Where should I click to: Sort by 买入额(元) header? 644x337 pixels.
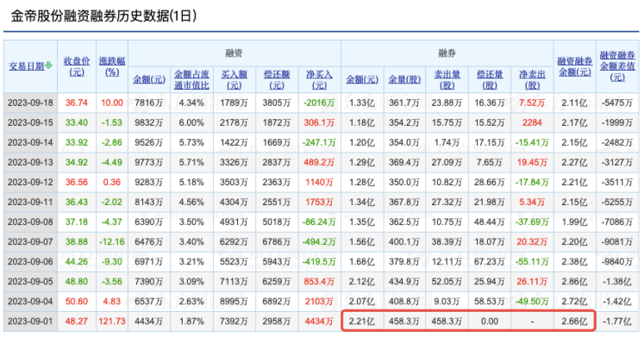(234, 79)
